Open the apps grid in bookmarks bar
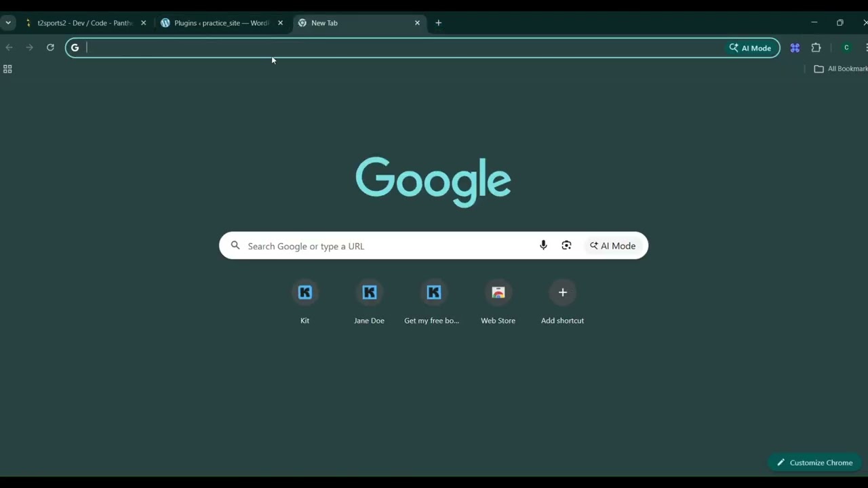Viewport: 868px width, 488px height. [x=7, y=69]
